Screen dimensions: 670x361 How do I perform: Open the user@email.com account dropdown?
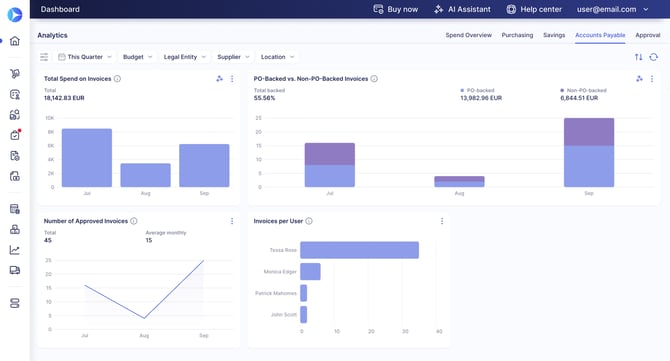coord(612,9)
